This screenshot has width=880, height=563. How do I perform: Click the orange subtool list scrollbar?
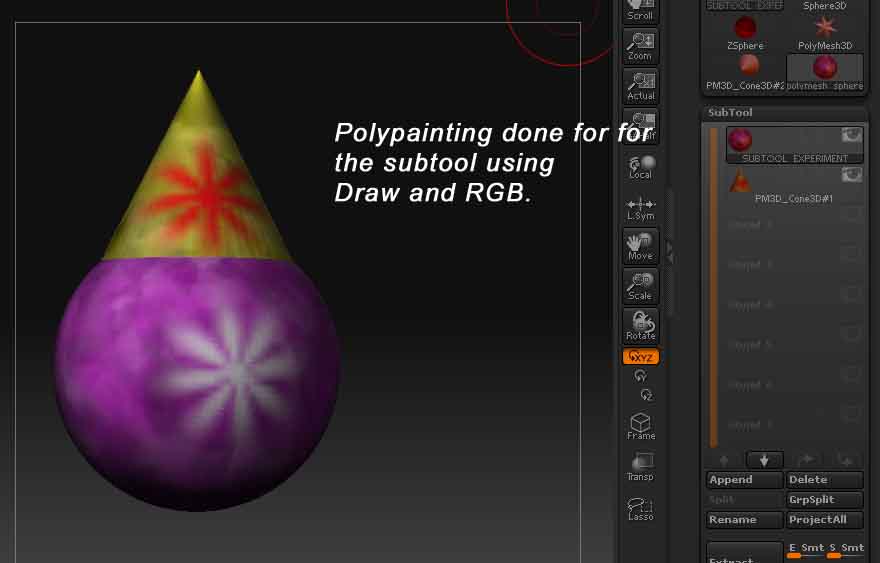(x=714, y=287)
